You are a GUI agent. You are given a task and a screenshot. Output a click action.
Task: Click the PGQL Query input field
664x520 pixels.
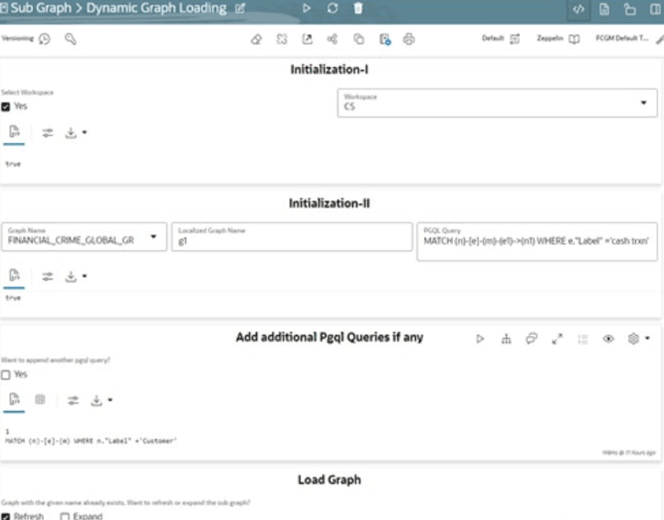(537, 241)
